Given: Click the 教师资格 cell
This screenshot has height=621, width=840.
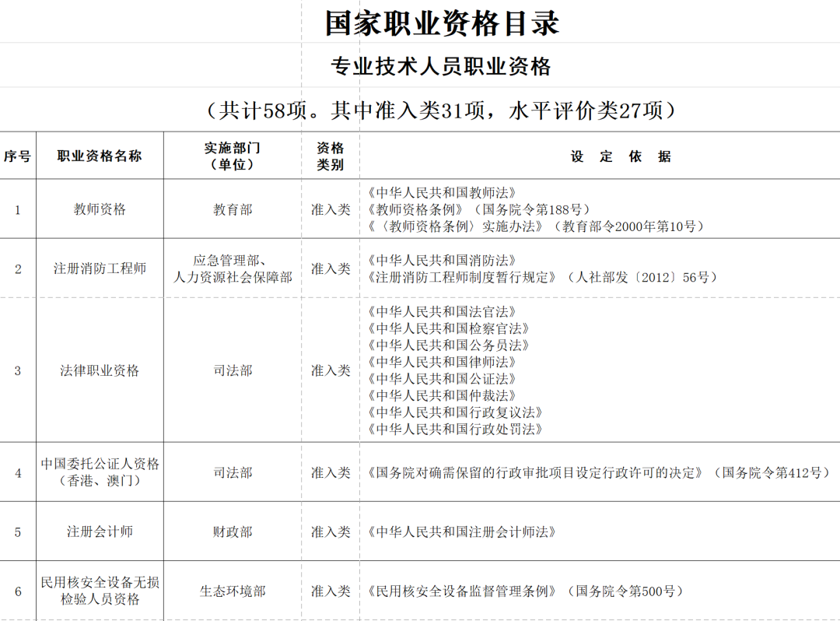Looking at the screenshot, I should point(100,209).
